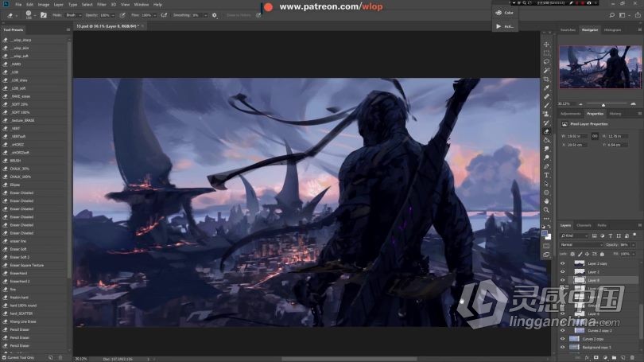Open Smoothing percentage dropdown

click(205, 15)
